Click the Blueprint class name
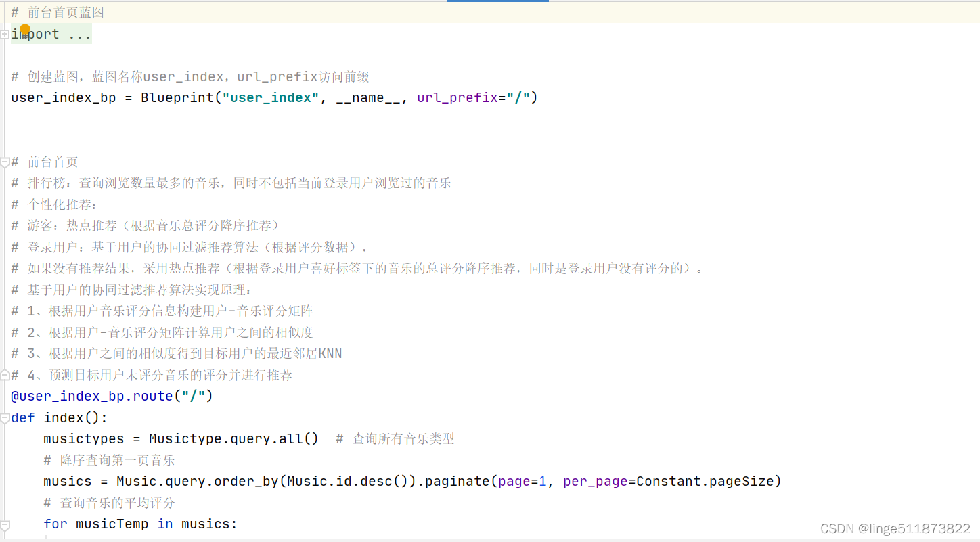The width and height of the screenshot is (980, 542). click(177, 97)
